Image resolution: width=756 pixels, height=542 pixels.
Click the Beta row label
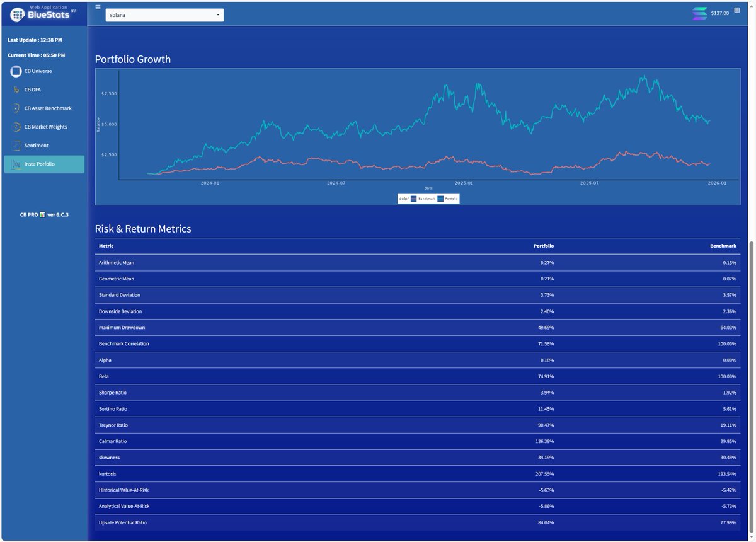[104, 376]
